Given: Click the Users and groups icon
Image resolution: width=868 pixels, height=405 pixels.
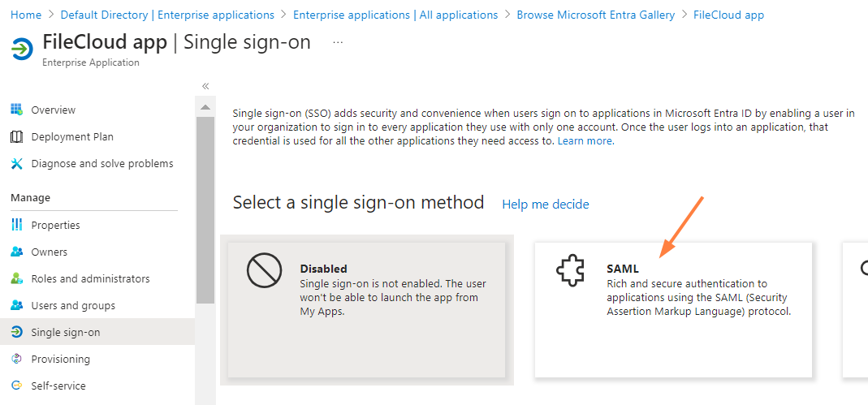Looking at the screenshot, I should [16, 305].
